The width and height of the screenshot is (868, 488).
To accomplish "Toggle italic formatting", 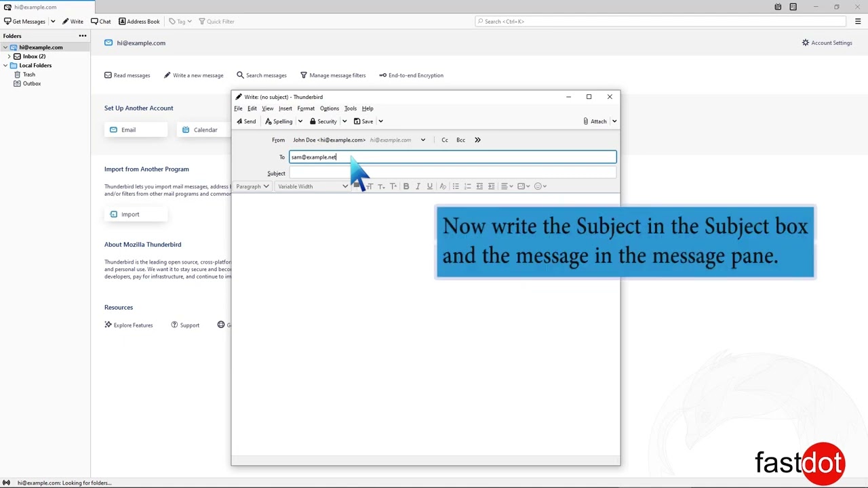I will [x=418, y=186].
